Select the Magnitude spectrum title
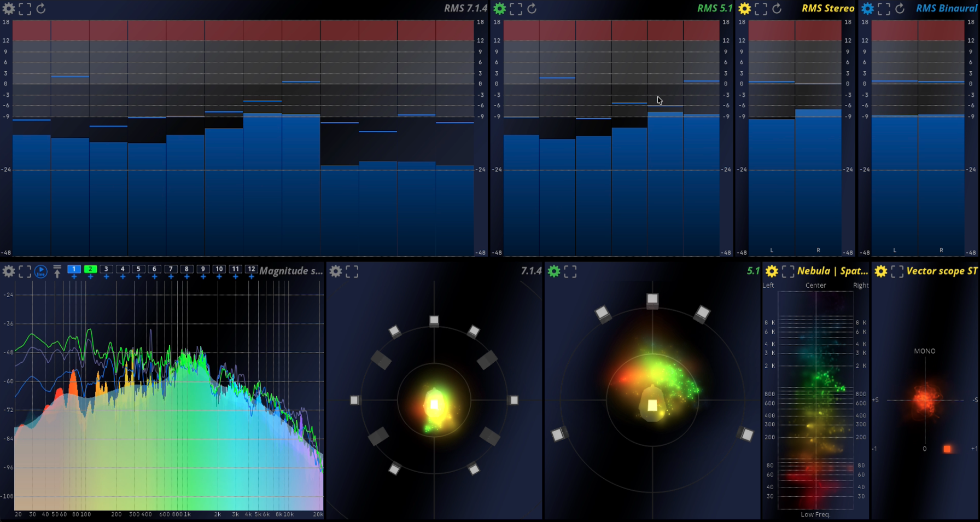This screenshot has height=522, width=980. pos(291,271)
